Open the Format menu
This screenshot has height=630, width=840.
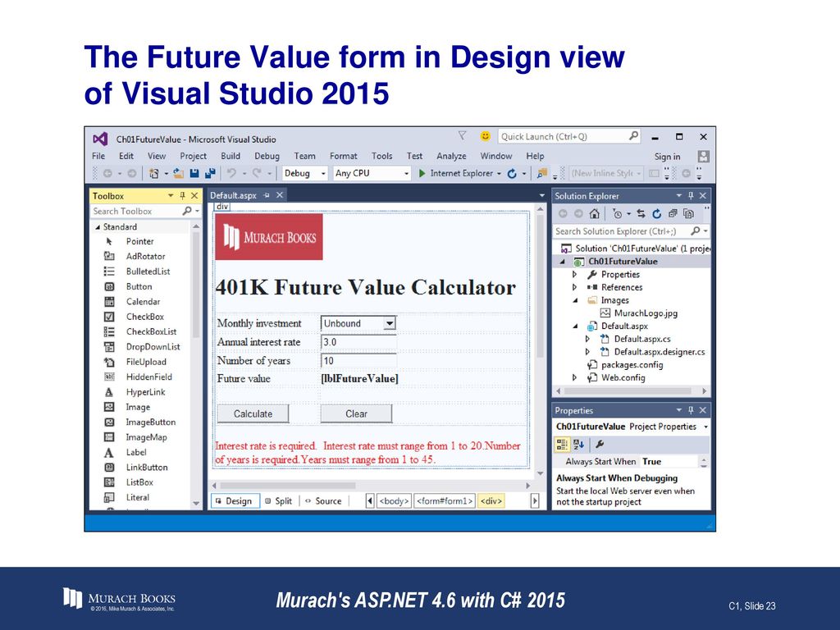tap(344, 156)
